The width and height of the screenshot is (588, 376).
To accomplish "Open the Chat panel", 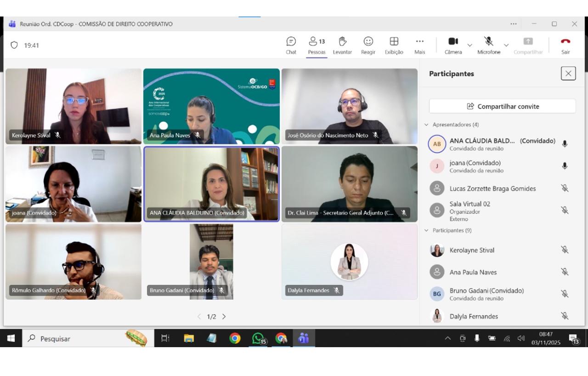I will tap(291, 45).
